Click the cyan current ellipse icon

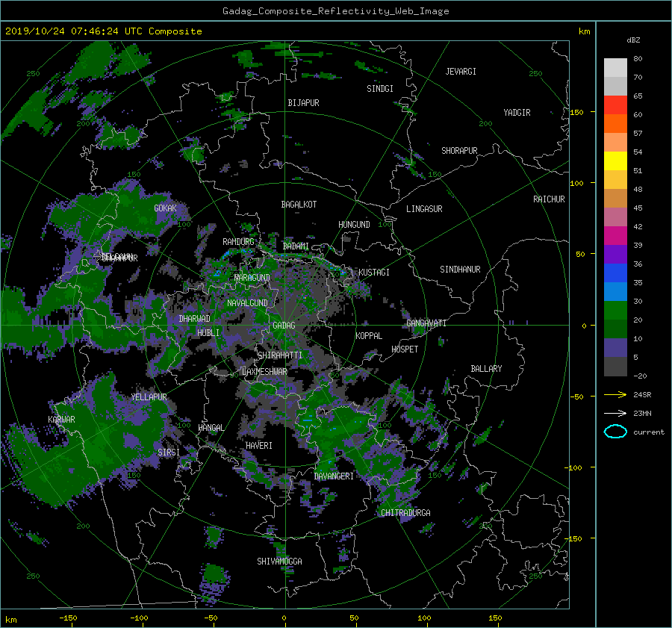[615, 432]
